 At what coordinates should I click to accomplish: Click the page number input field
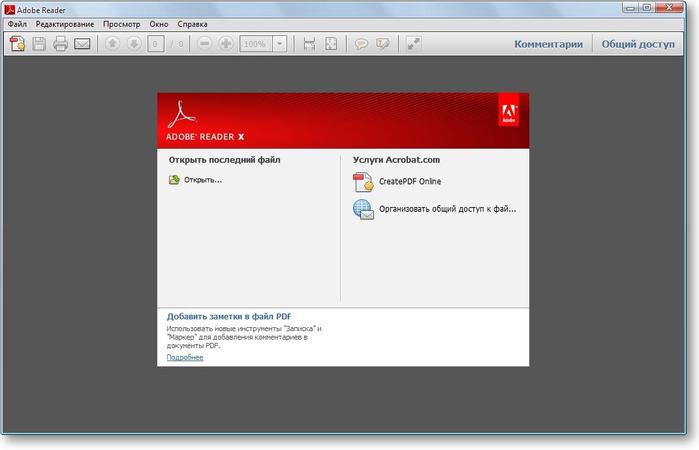point(155,44)
